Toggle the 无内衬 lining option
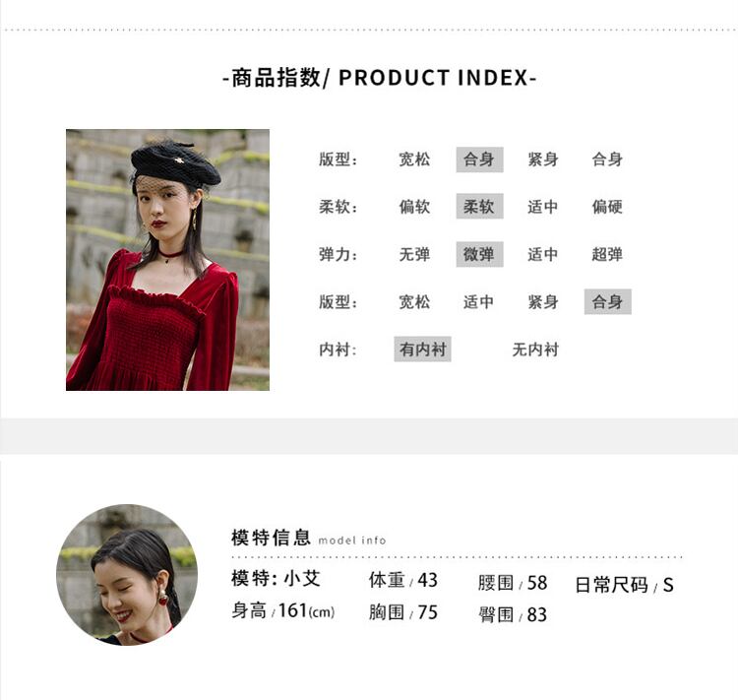Image resolution: width=738 pixels, height=700 pixels. (535, 350)
